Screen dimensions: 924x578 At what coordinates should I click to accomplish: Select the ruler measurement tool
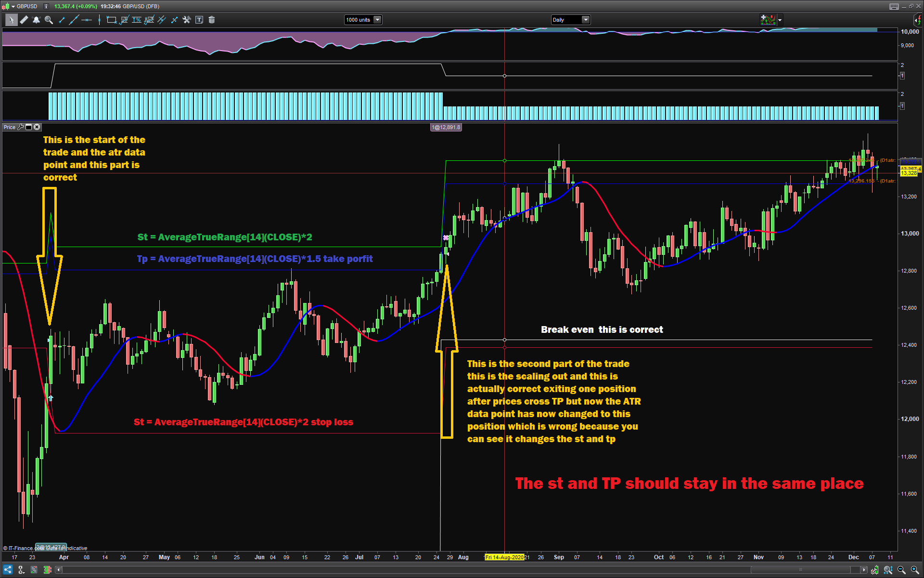tap(23, 20)
